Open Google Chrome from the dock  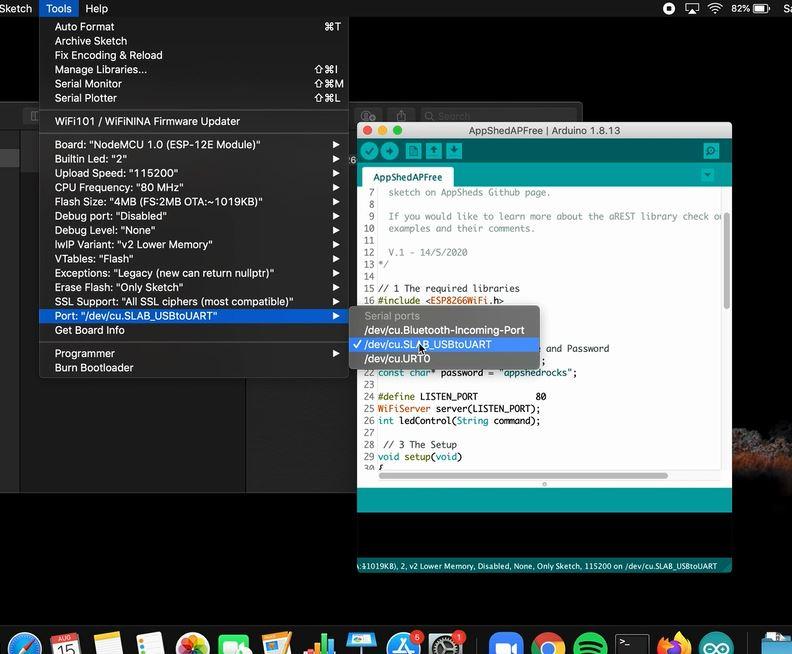point(548,643)
